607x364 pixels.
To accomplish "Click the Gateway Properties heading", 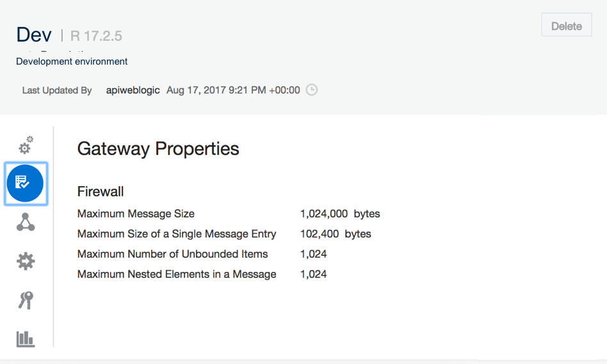I will pyautogui.click(x=158, y=149).
